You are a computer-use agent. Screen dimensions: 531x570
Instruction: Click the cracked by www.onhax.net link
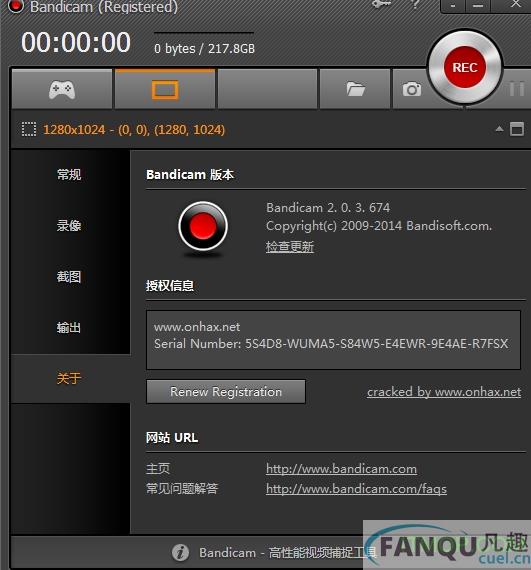[x=444, y=392]
